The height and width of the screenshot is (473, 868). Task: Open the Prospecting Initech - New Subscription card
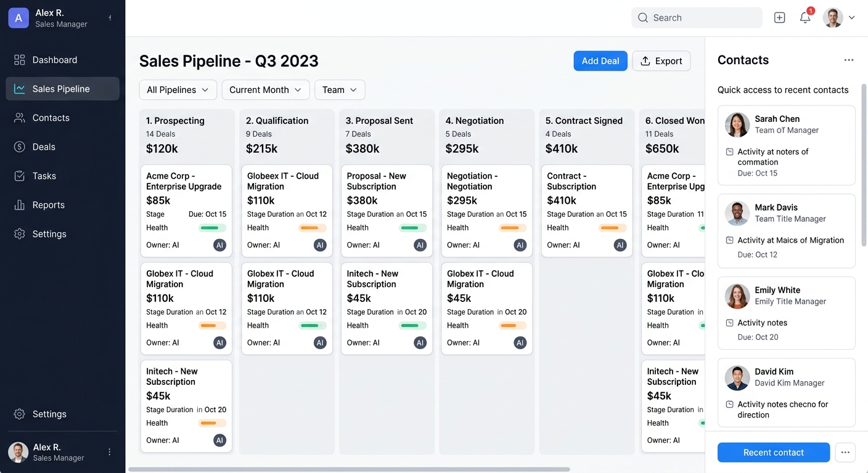[186, 406]
